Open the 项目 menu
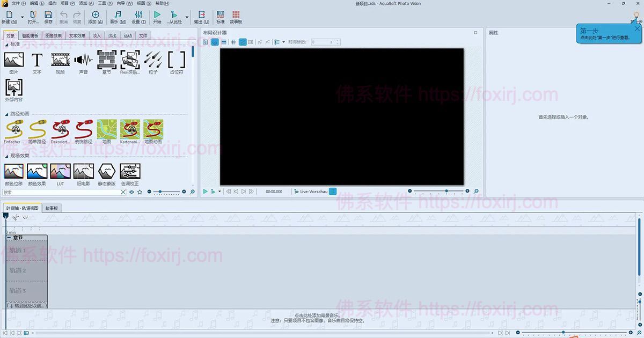This screenshot has width=644, height=338. pos(69,4)
